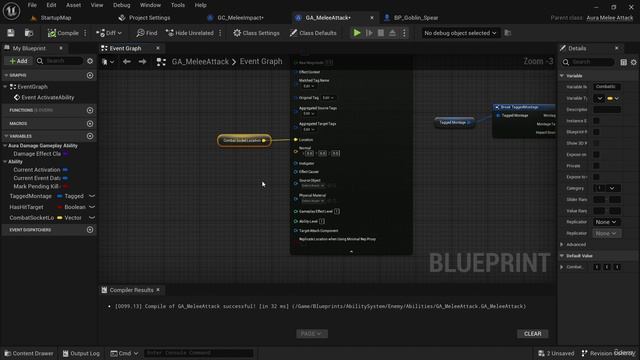Toggle Details property matrix view icon
640x360 pixels.
tap(623, 62)
